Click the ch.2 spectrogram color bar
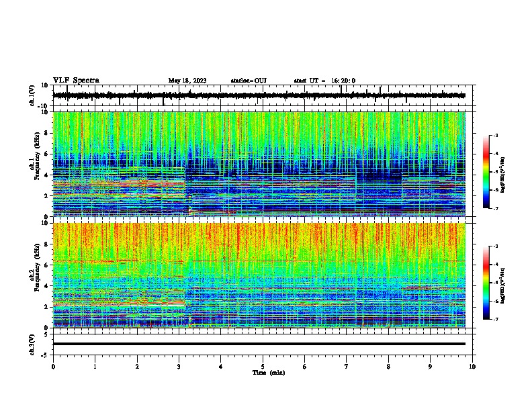Viewport: 532px width, 411px height. [x=486, y=283]
